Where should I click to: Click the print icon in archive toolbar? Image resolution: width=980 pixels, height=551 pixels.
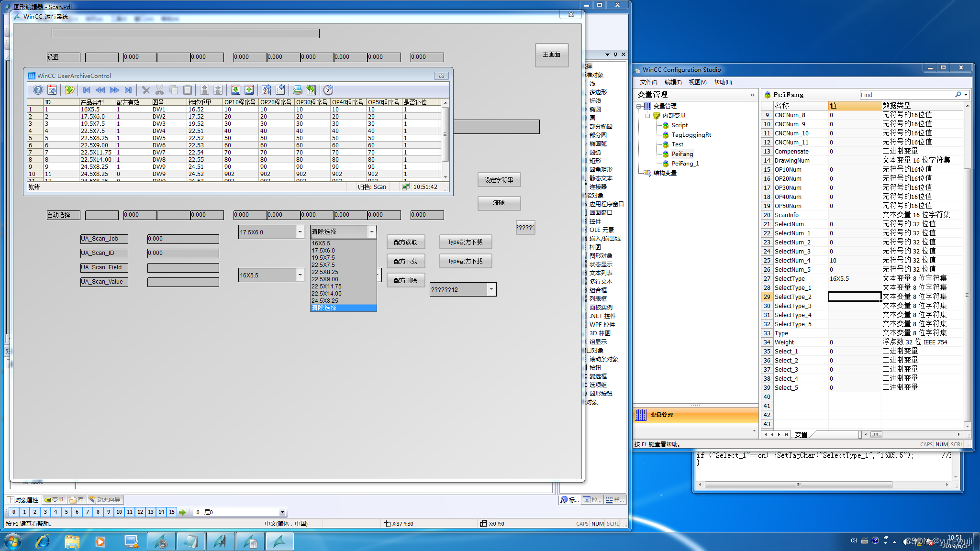click(x=297, y=90)
